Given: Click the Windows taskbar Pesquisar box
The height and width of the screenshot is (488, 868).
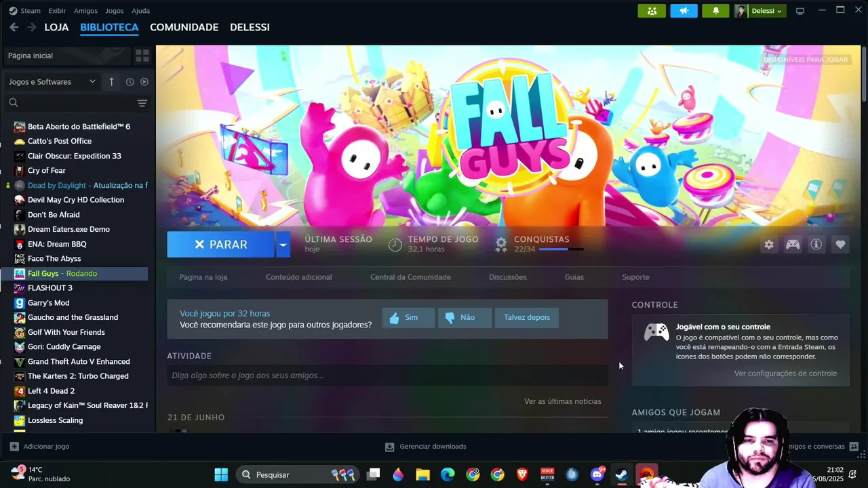Looking at the screenshot, I should [x=298, y=474].
